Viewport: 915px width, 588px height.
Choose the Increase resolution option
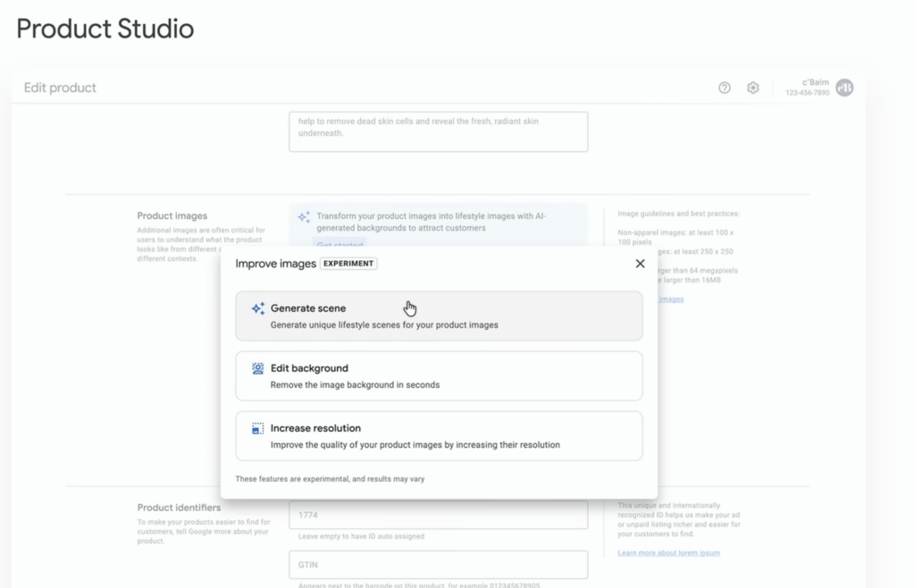click(439, 436)
